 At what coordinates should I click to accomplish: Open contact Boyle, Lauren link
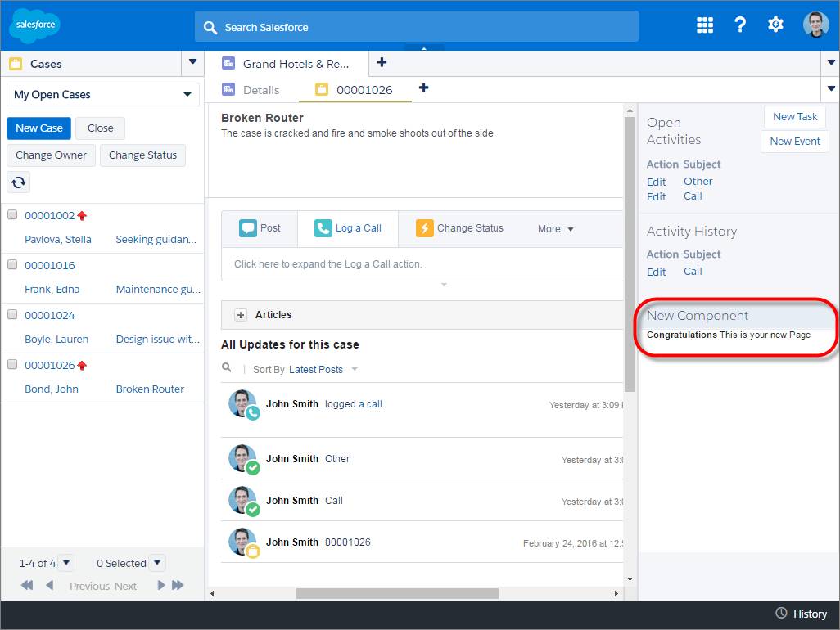point(56,340)
